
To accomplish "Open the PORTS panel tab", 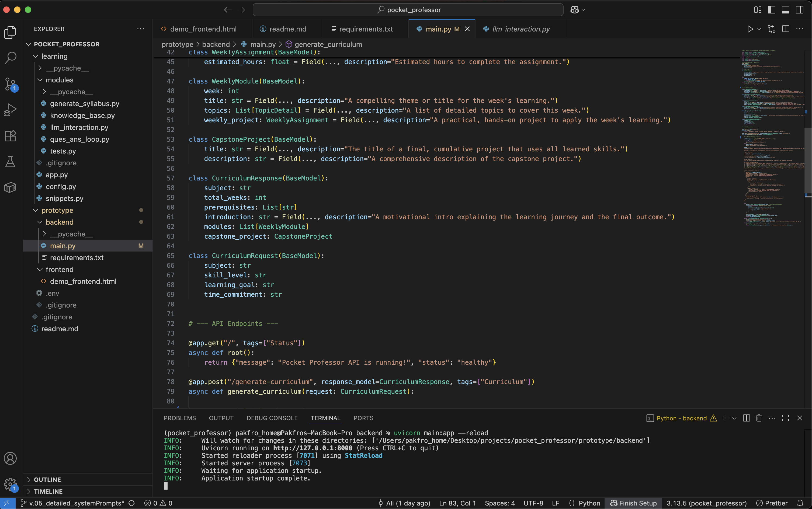I will tap(363, 418).
